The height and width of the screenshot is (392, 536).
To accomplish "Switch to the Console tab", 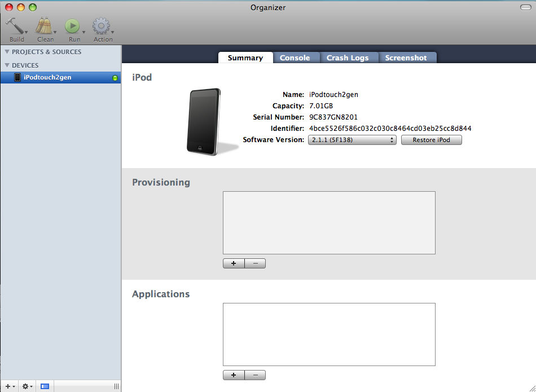I will [295, 58].
